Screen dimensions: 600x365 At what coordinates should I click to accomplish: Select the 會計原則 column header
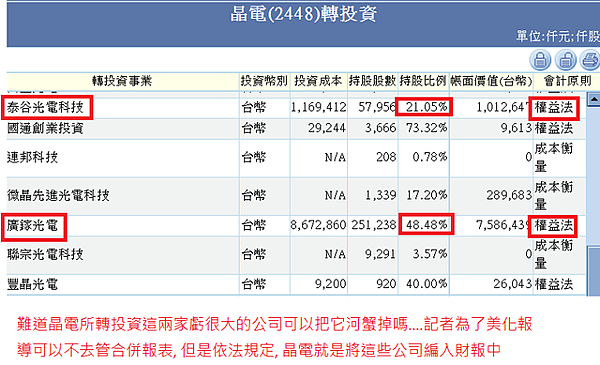[x=567, y=81]
